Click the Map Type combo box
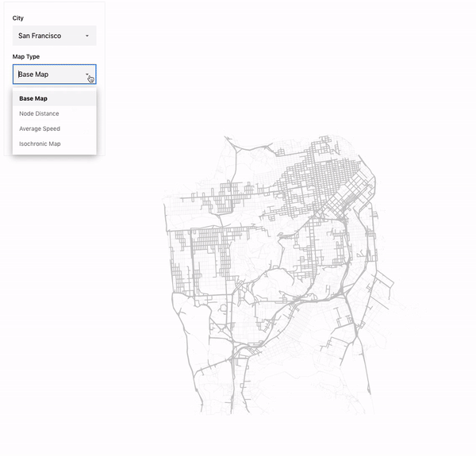Screen dimensions: 476x456 point(54,75)
